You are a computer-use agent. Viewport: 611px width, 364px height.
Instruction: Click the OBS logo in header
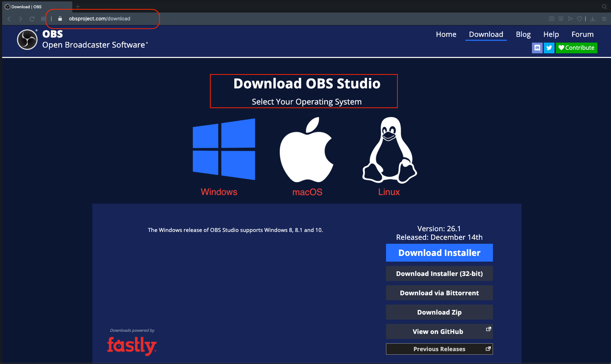[27, 39]
